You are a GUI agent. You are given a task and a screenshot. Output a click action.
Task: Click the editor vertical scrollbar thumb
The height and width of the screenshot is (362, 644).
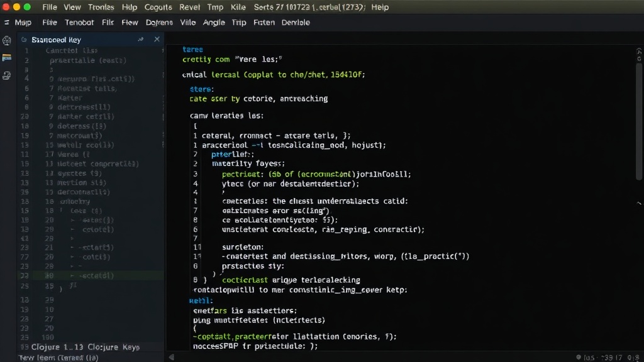(639, 121)
